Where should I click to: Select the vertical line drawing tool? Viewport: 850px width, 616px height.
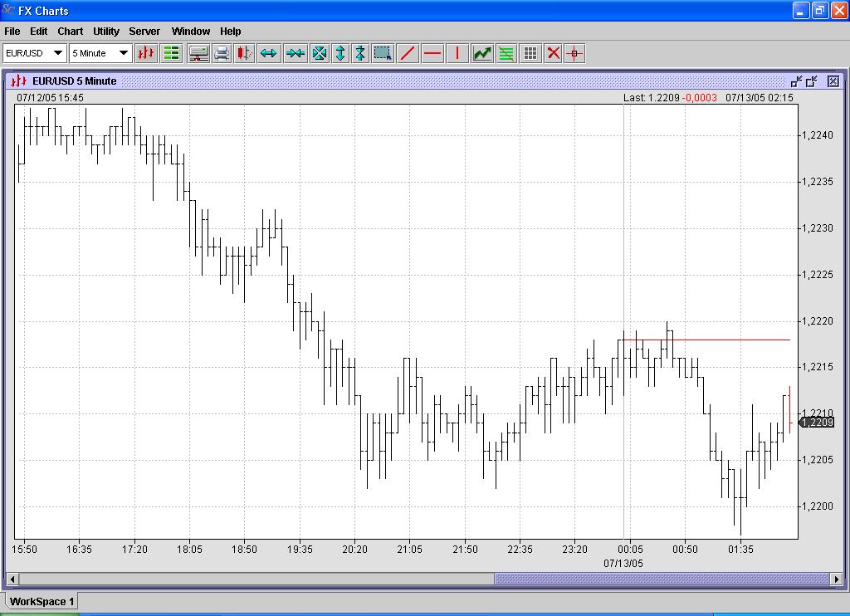[x=457, y=53]
